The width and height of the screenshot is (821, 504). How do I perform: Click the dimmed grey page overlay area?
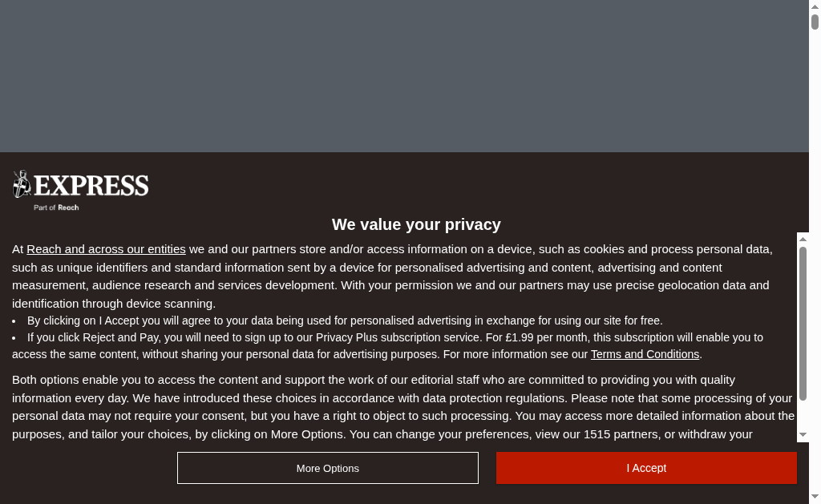pos(404,76)
